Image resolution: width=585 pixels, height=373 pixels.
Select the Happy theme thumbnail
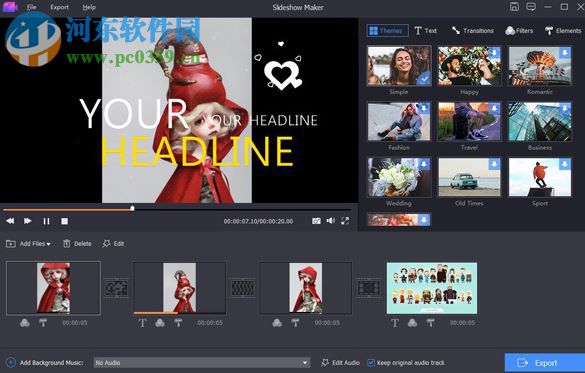click(469, 66)
